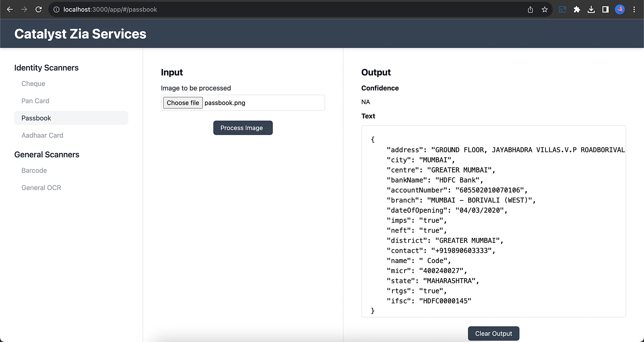Go back using browser back arrow
This screenshot has height=342, width=644.
(x=10, y=9)
